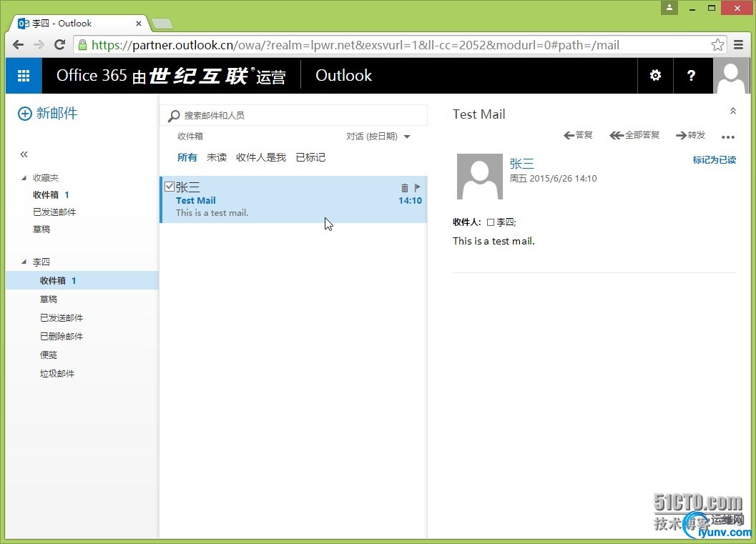Select the Test Mail subject in list

point(196,200)
